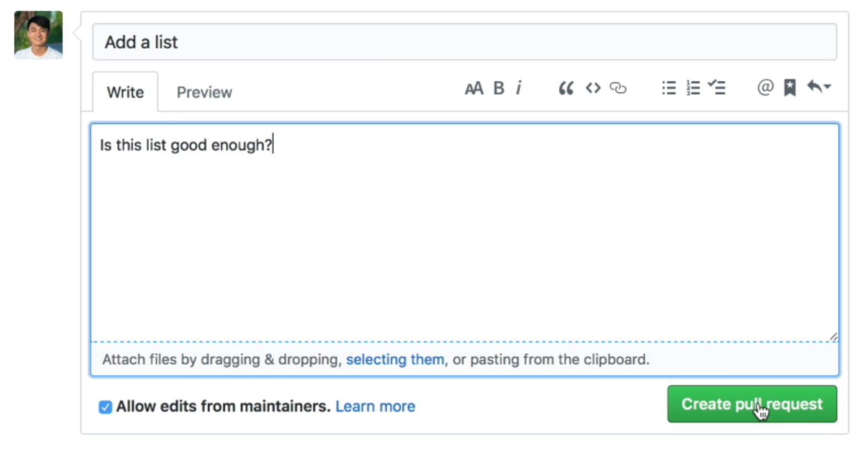Open the Learn more link
The height and width of the screenshot is (450, 868).
click(375, 407)
